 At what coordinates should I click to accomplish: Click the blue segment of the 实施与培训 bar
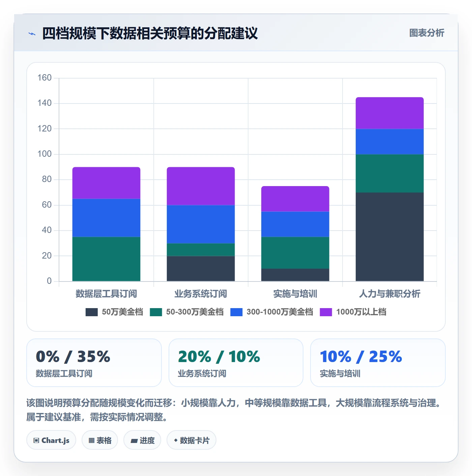(295, 224)
